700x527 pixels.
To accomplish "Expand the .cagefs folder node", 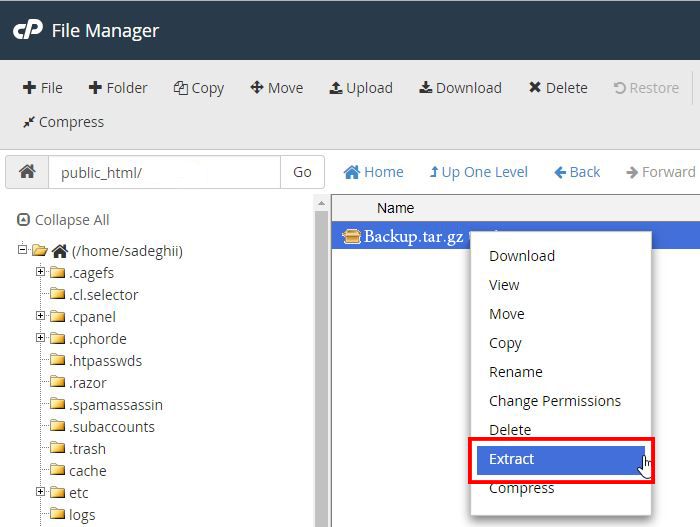I will click(40, 272).
